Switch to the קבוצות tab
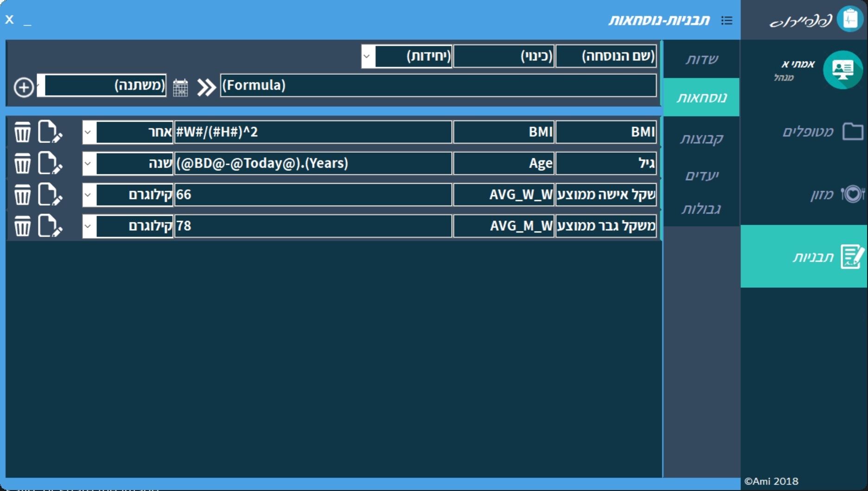Image resolution: width=868 pixels, height=491 pixels. tap(702, 138)
